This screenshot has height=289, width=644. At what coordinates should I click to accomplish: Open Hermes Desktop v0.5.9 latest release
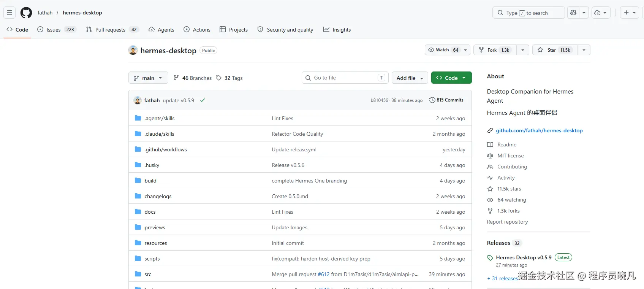524,257
